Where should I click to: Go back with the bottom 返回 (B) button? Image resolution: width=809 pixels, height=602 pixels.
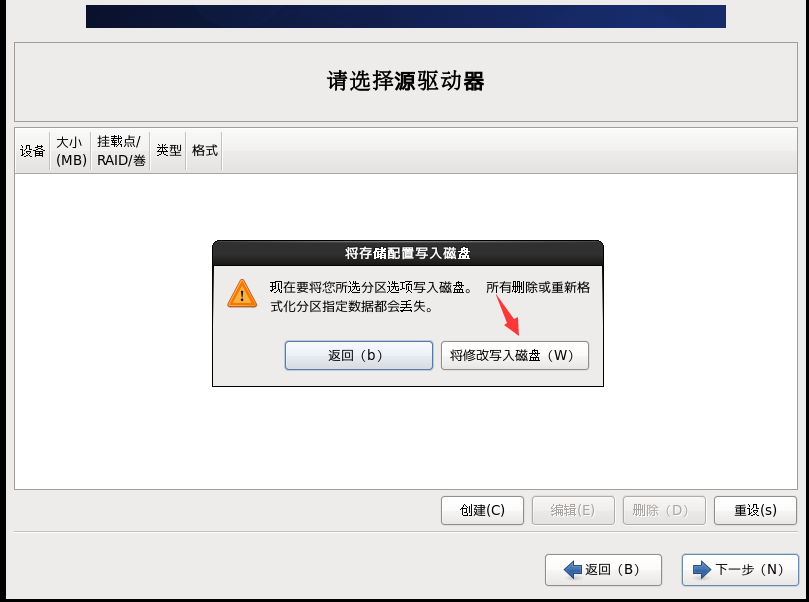point(603,570)
